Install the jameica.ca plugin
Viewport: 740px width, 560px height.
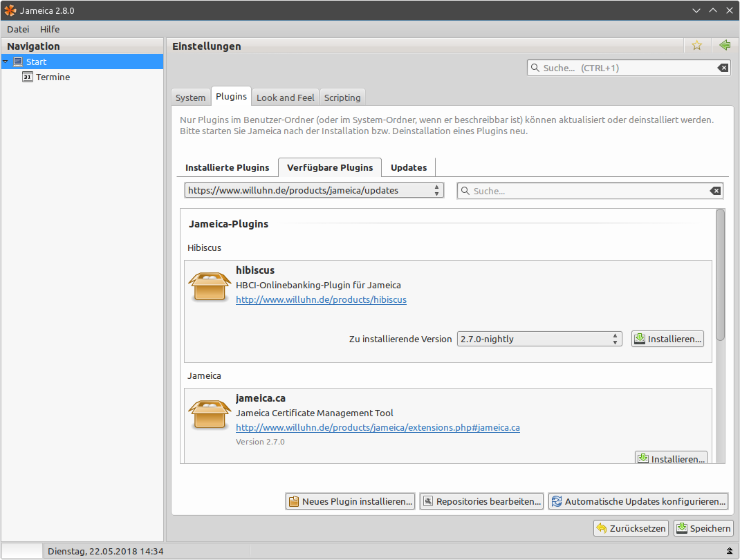click(x=671, y=458)
